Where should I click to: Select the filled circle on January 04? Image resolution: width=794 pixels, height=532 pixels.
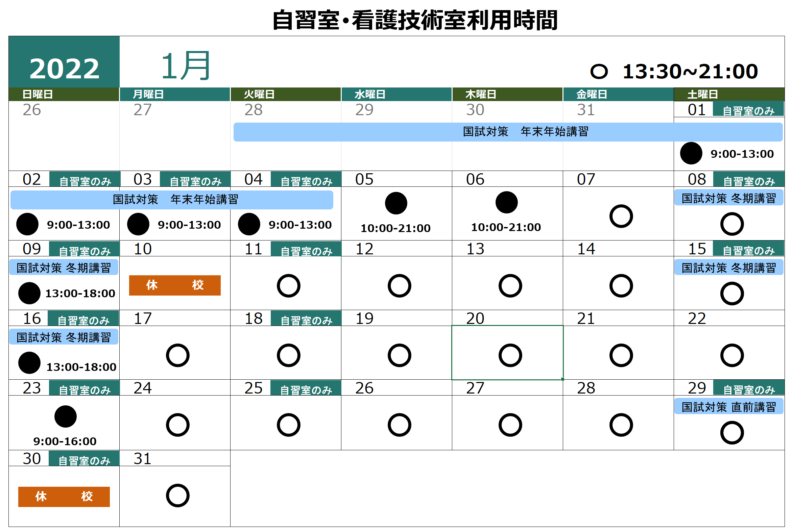click(249, 224)
